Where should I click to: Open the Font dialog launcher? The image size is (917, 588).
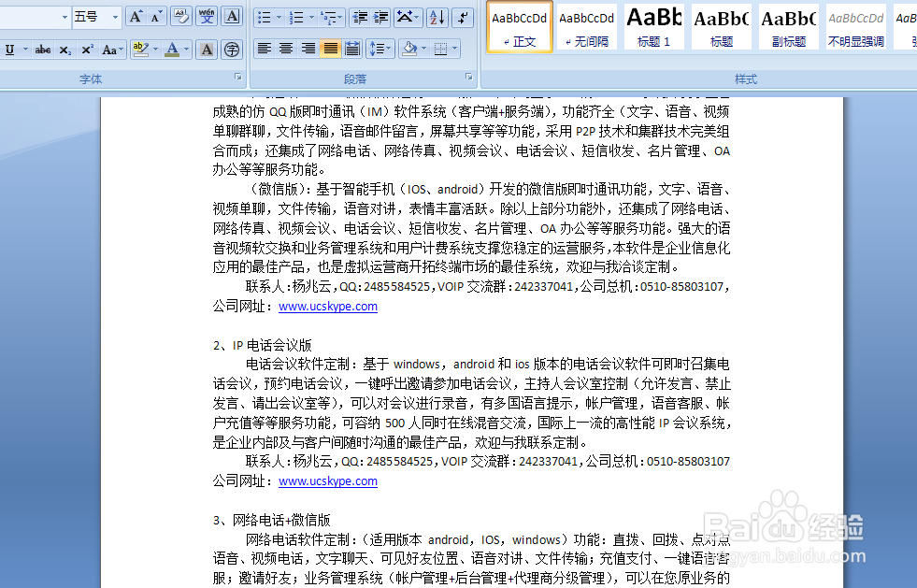pyautogui.click(x=238, y=77)
